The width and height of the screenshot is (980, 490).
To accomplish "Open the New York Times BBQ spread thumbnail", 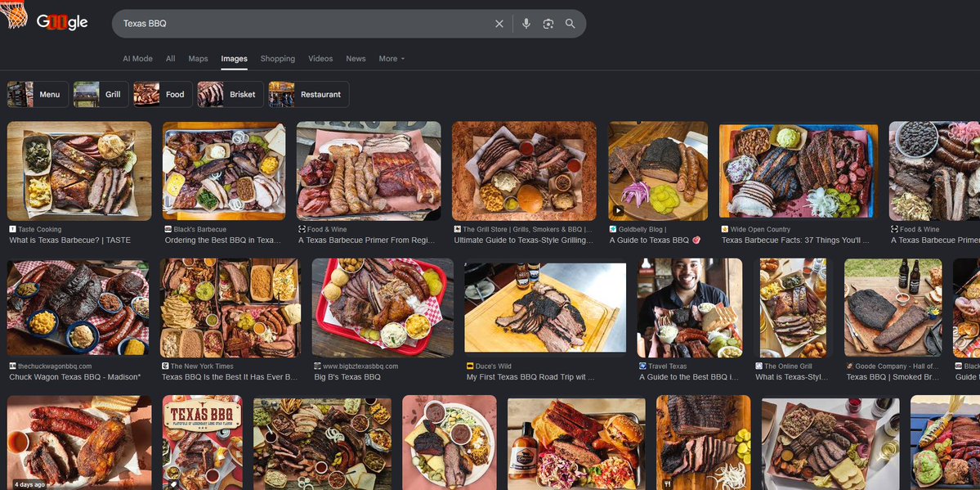I will point(230,308).
